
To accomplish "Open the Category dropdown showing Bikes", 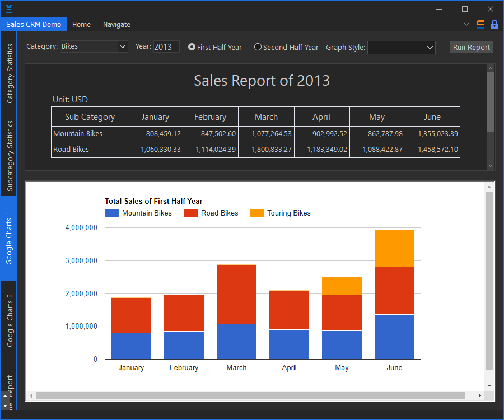I will [x=94, y=46].
